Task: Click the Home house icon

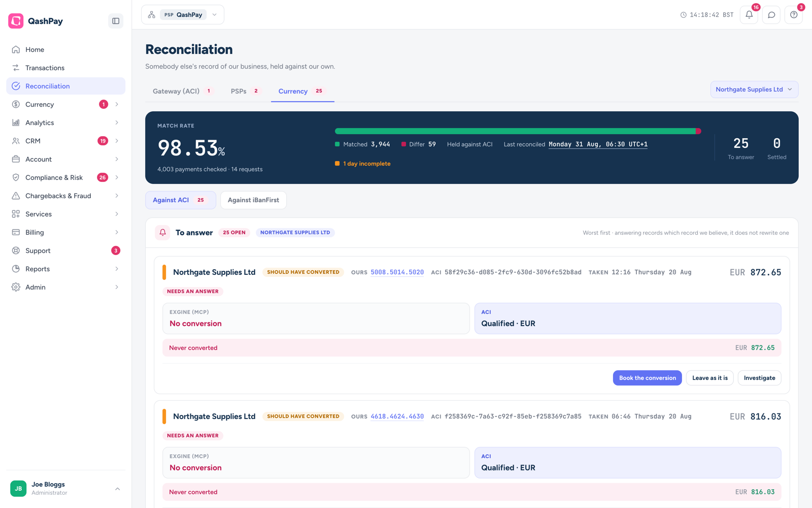Action: (x=16, y=49)
